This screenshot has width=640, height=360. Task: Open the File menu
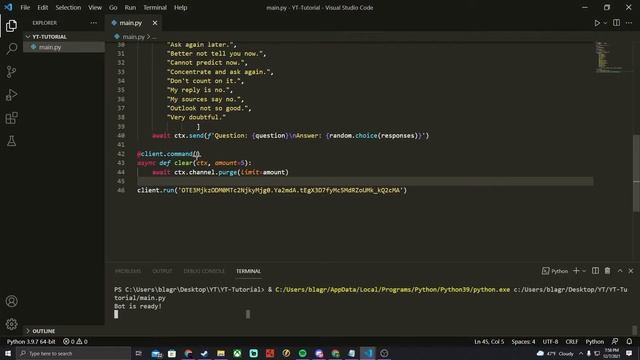(25, 7)
